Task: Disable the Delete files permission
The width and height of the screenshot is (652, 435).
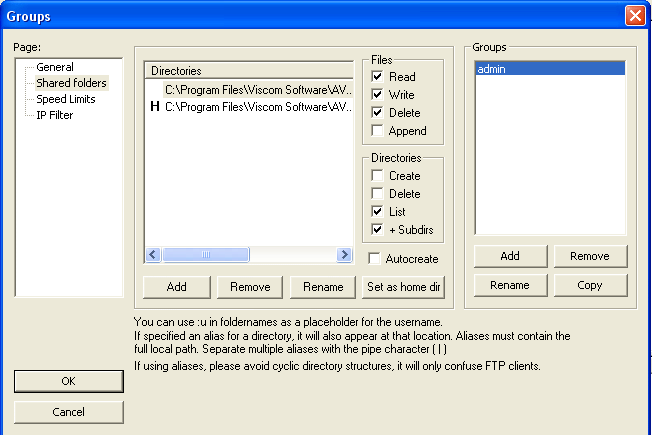Action: tap(377, 113)
